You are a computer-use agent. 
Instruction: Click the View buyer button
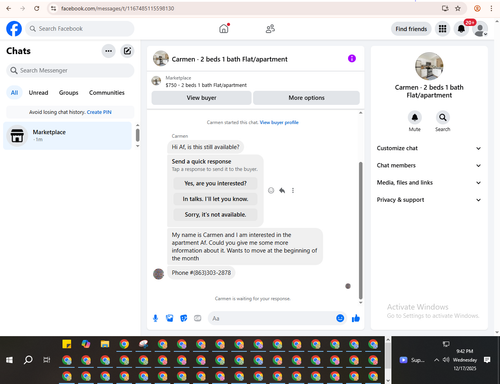click(x=201, y=98)
